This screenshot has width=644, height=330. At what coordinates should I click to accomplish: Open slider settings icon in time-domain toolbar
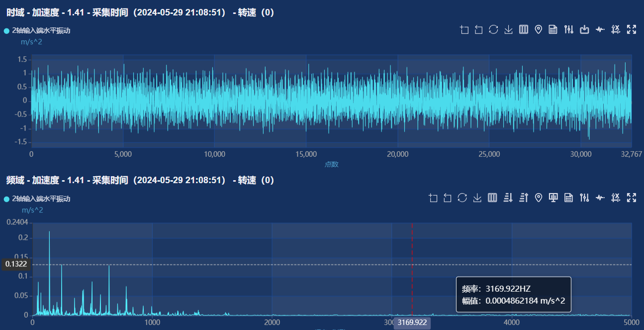tap(569, 30)
